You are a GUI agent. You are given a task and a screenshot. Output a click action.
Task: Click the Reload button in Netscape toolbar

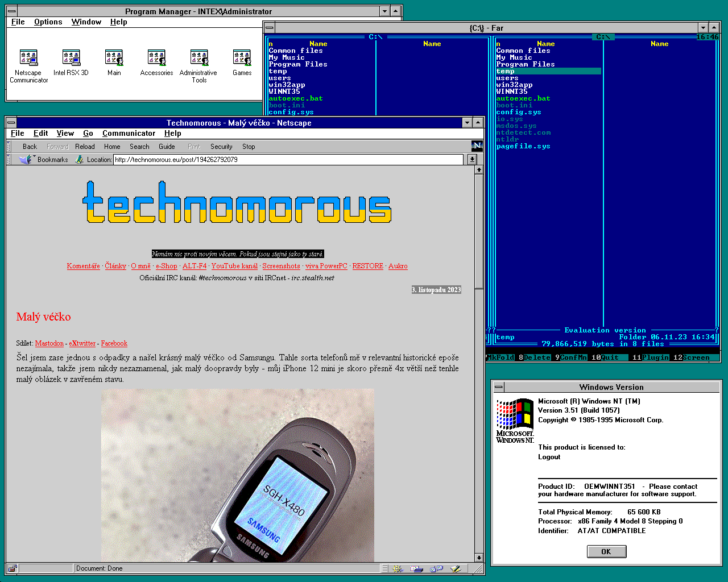pos(85,147)
